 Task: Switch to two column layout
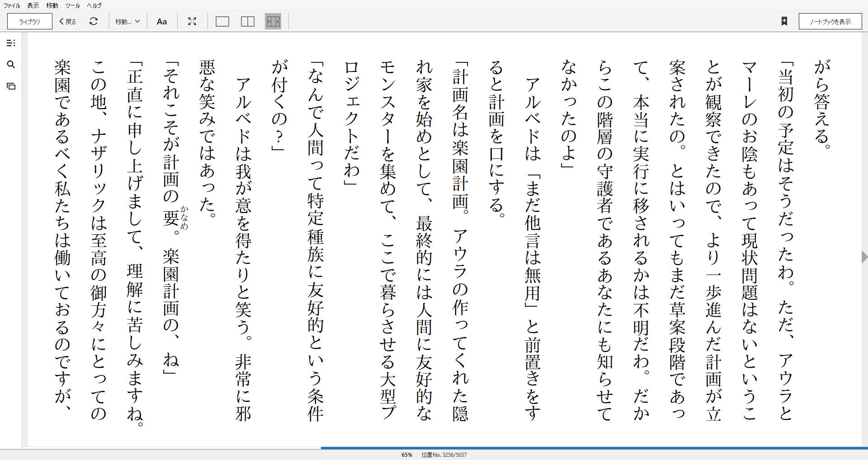[248, 21]
